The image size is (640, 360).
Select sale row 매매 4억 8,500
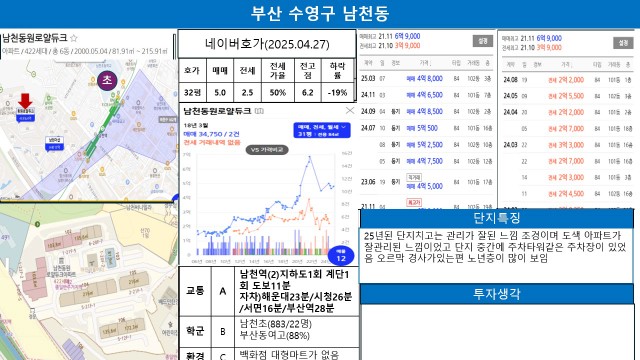pos(427,111)
